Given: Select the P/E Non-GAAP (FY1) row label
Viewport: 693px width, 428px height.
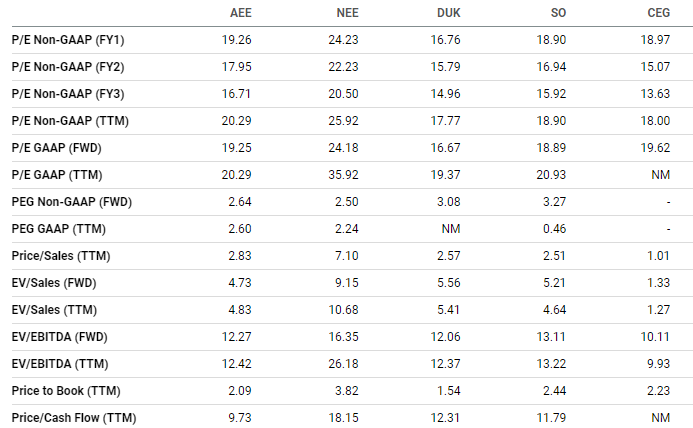Looking at the screenshot, I should point(68,40).
